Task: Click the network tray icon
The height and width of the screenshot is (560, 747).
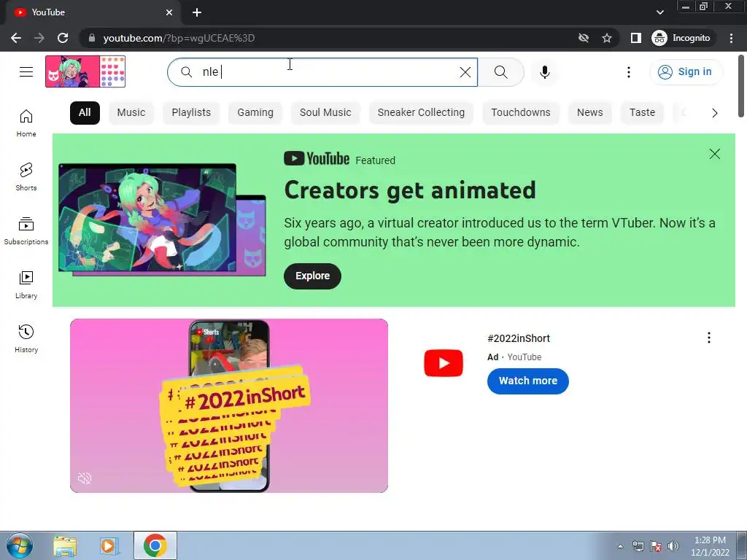Action: coord(638,546)
